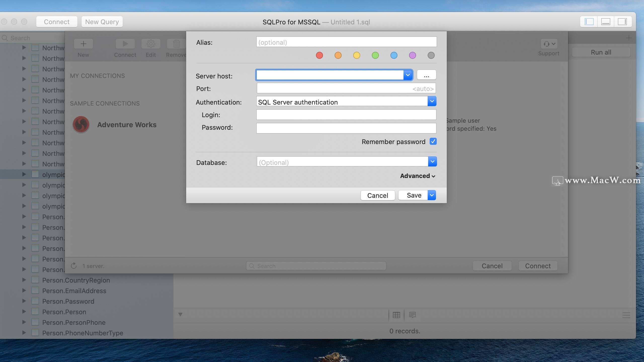Click the refresh servers icon

tap(74, 266)
